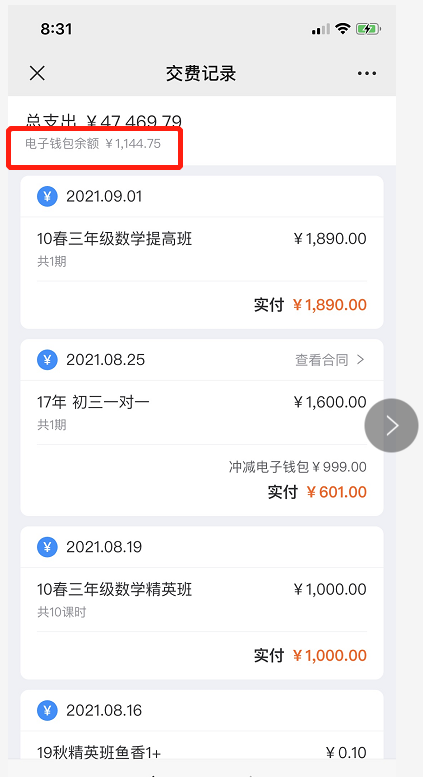Screen dimensions: 423x777
Task: Tap the 实付 ¥601.00 amount
Action: coord(317,492)
